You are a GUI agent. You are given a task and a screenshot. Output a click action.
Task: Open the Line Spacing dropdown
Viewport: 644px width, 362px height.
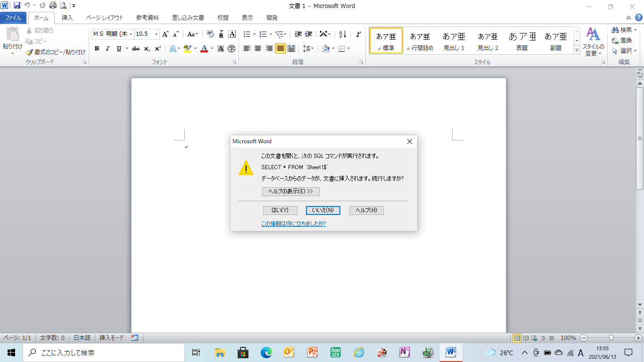point(308,49)
